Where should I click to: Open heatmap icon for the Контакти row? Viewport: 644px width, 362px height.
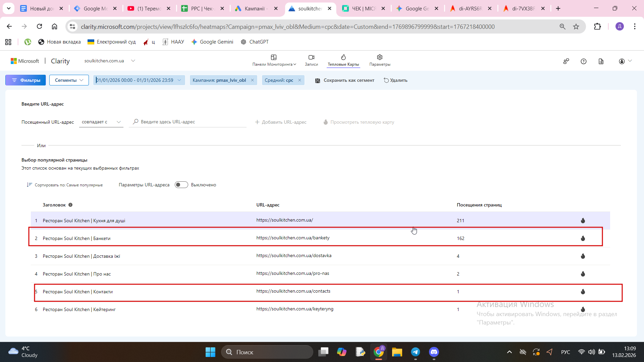(x=583, y=292)
